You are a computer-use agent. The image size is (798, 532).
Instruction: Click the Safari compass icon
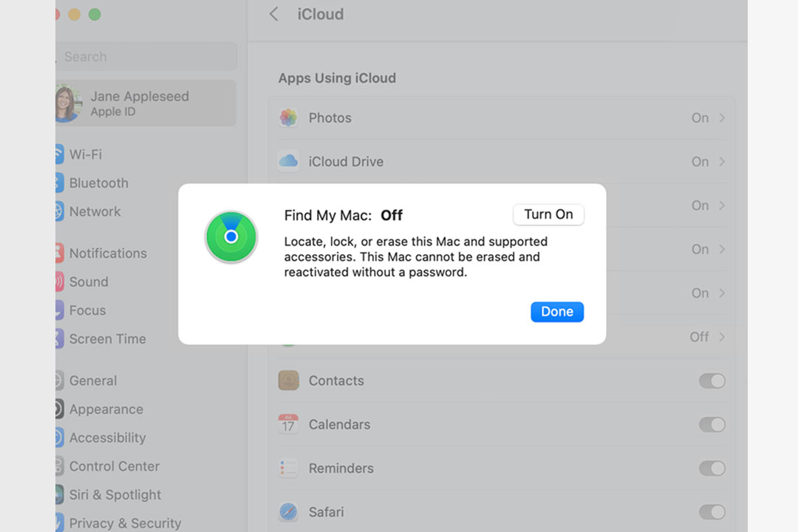(288, 511)
